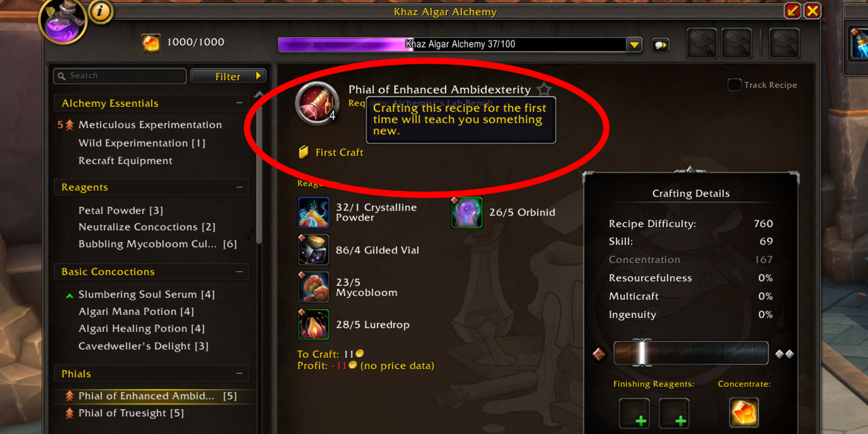Click the Phial of Enhanced Ambidexterity icon
This screenshot has width=868, height=434.
317,103
